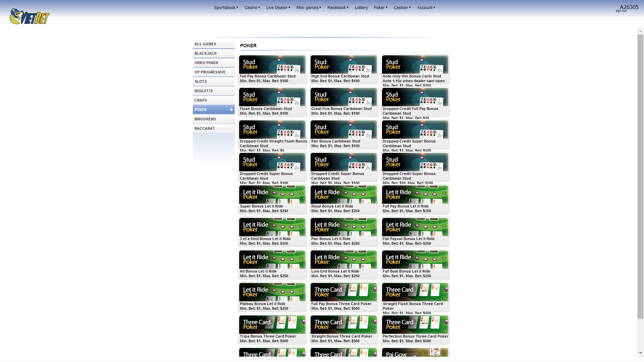Viewport: 644px width, 362px height.
Task: Click Dropped Credit Super Bonus Min. Bet $5 title
Action: pyautogui.click(x=337, y=176)
